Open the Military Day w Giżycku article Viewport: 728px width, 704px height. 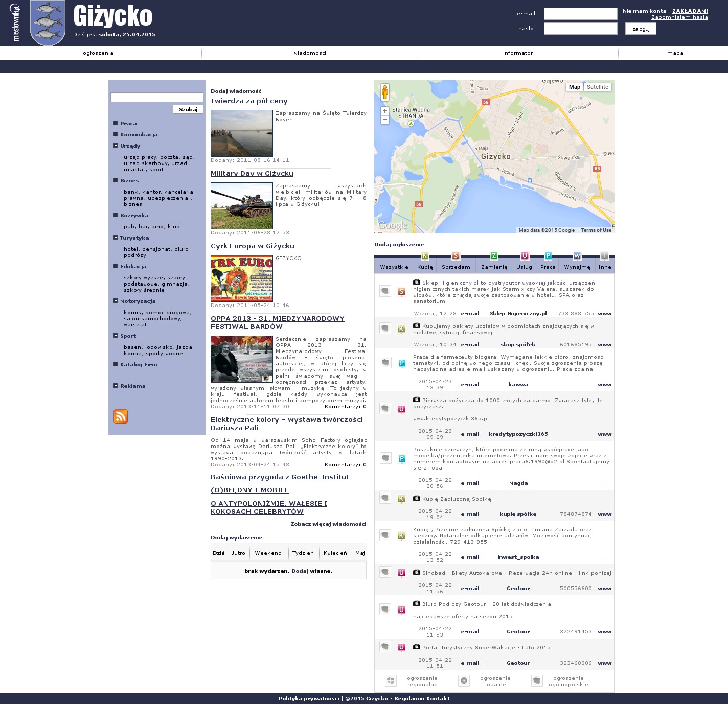(252, 174)
